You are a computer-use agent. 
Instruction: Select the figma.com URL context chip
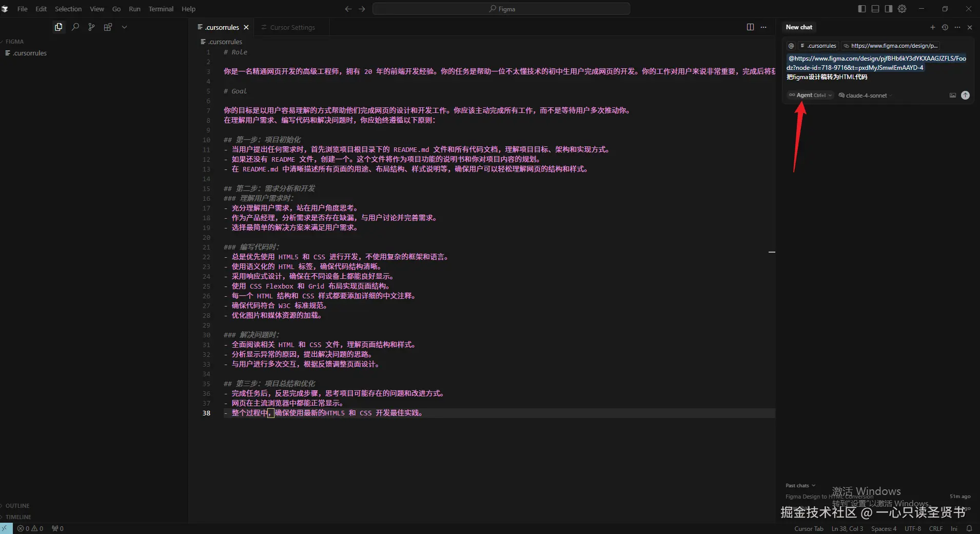pos(891,46)
